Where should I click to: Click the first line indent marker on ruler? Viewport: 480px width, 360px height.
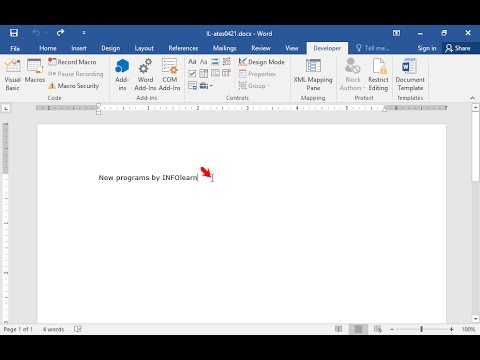pos(98,105)
